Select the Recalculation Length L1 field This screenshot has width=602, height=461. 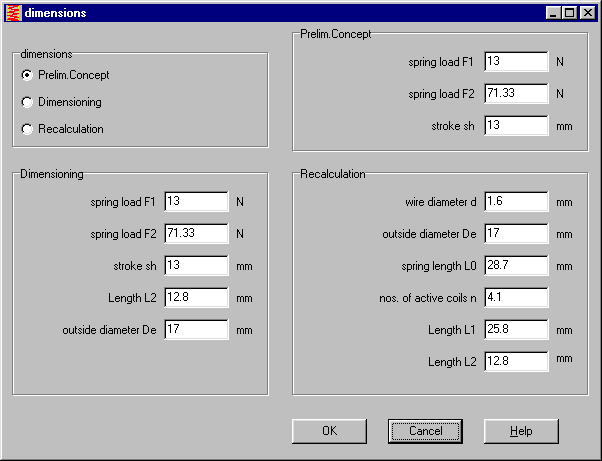pos(516,330)
